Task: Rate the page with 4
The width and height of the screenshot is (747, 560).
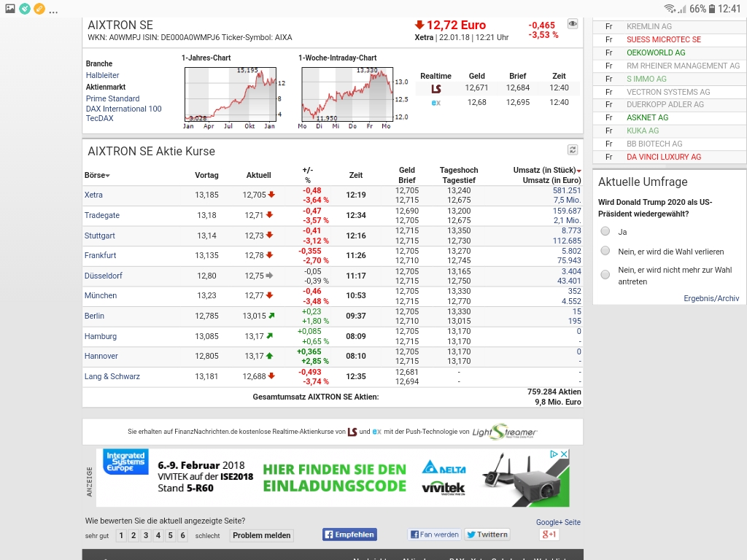Action: tap(158, 535)
